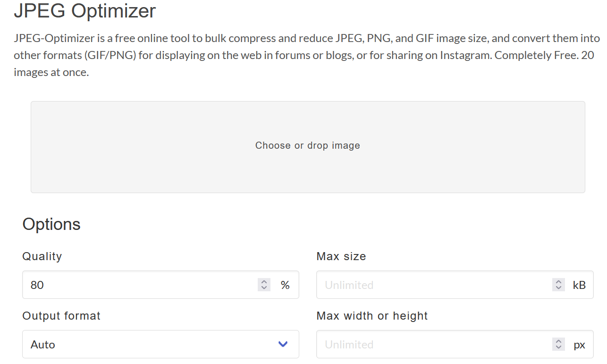The image size is (607, 364).
Task: Click the Options section heading
Action: click(51, 224)
